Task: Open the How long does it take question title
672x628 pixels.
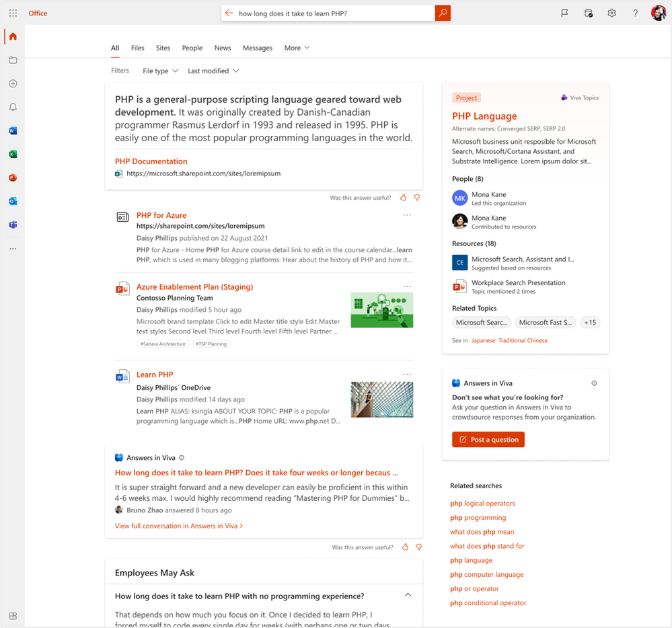Action: [x=256, y=473]
